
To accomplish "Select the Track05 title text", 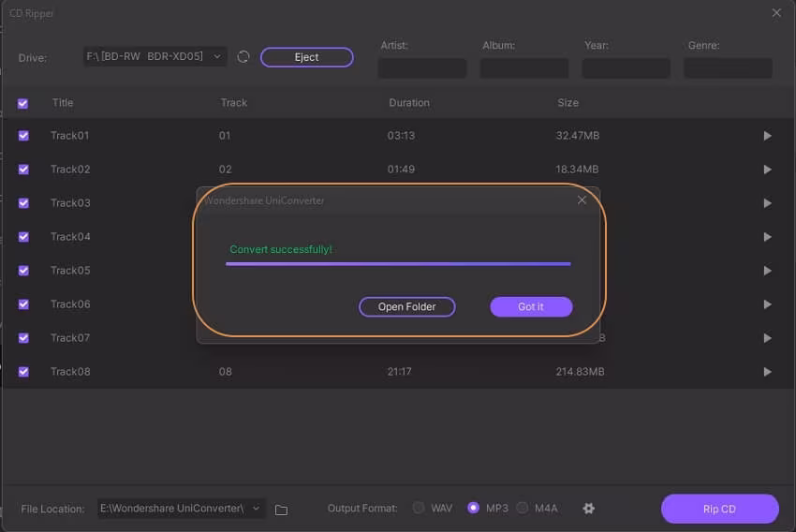I will 70,271.
